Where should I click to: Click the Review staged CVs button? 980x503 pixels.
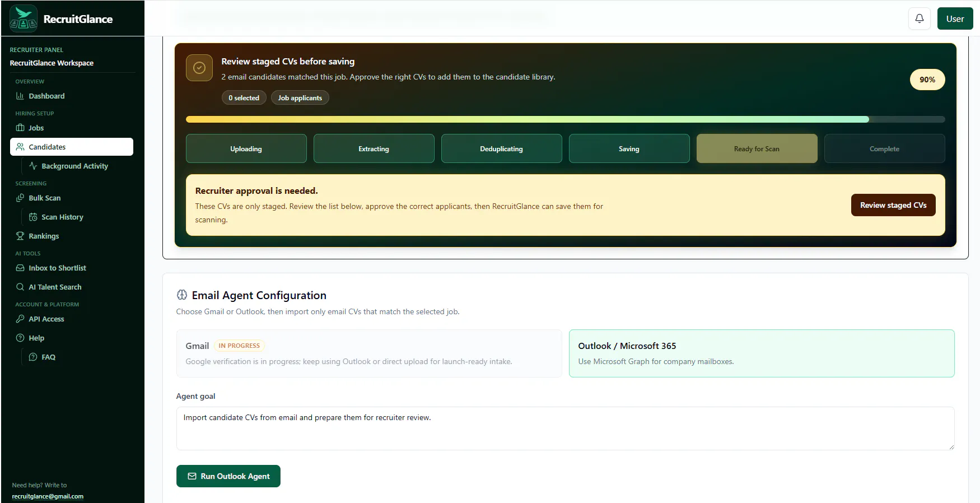893,205
